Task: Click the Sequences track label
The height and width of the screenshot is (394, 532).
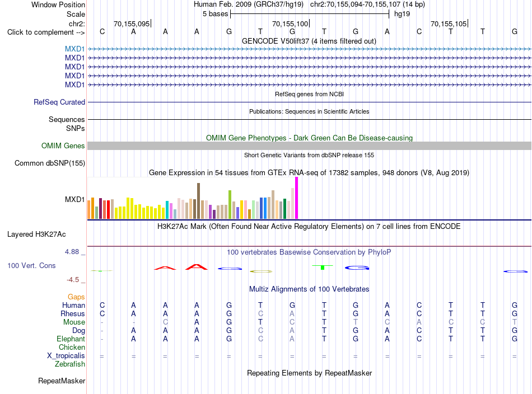Action: pos(67,119)
